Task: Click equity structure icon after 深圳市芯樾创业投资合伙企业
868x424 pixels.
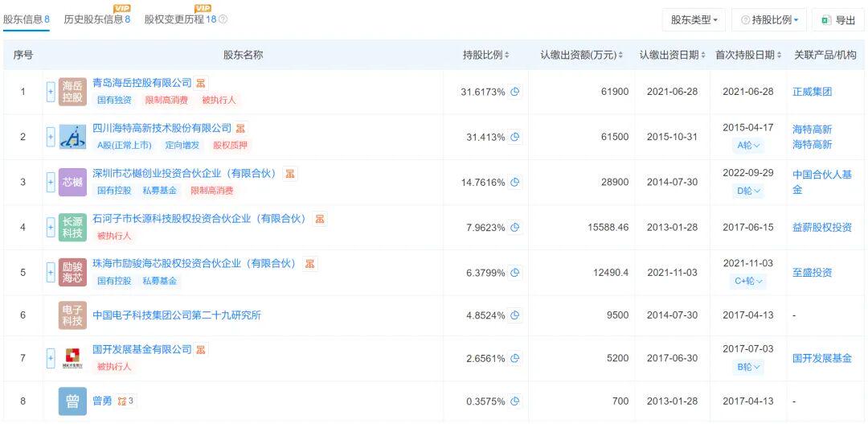Action: pos(289,174)
